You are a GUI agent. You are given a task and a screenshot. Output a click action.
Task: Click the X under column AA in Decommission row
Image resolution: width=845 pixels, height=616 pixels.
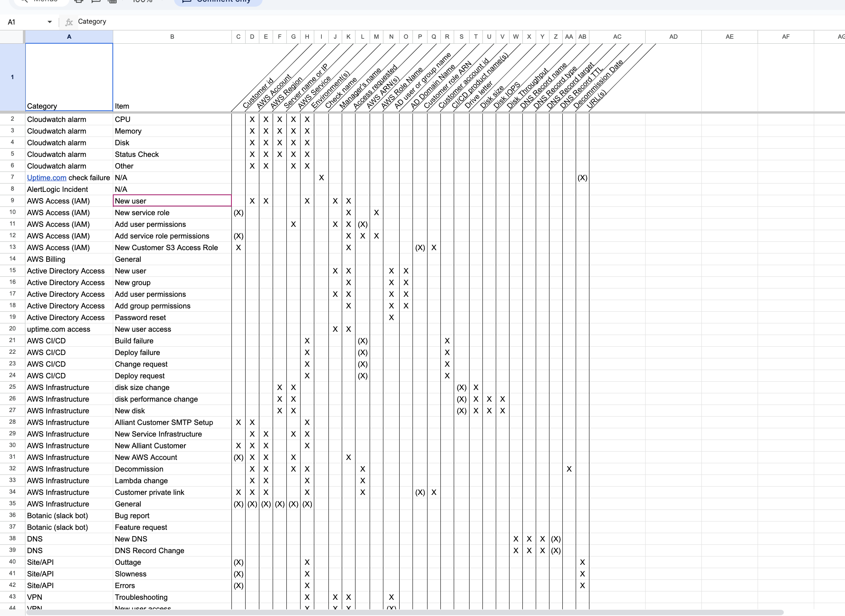pyautogui.click(x=569, y=469)
